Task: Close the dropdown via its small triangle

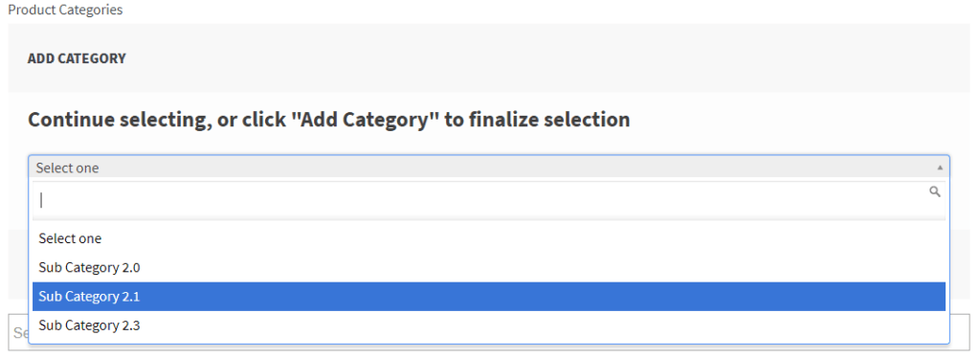Action: click(x=940, y=168)
